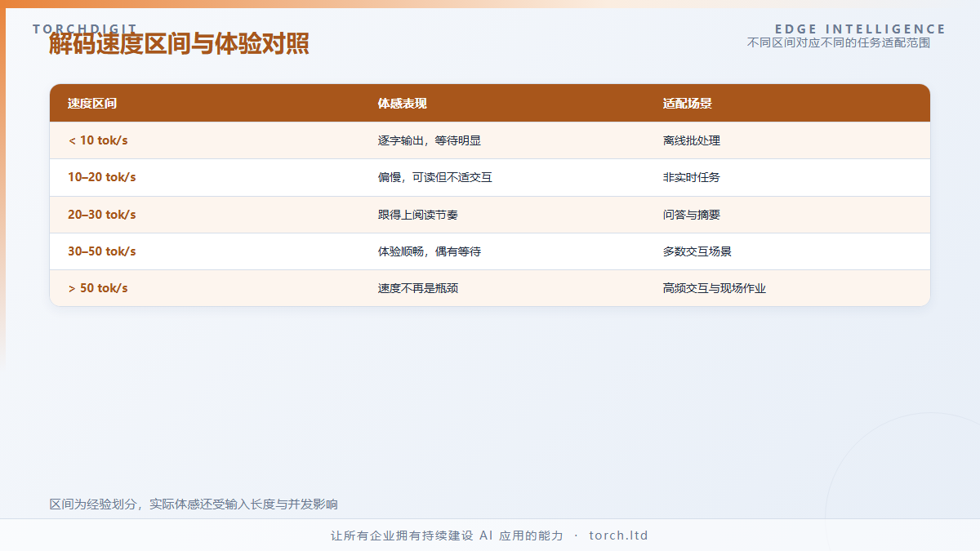Screen dimensions: 980x551
Task: Select the 问答与摘要 cell
Action: 692,215
